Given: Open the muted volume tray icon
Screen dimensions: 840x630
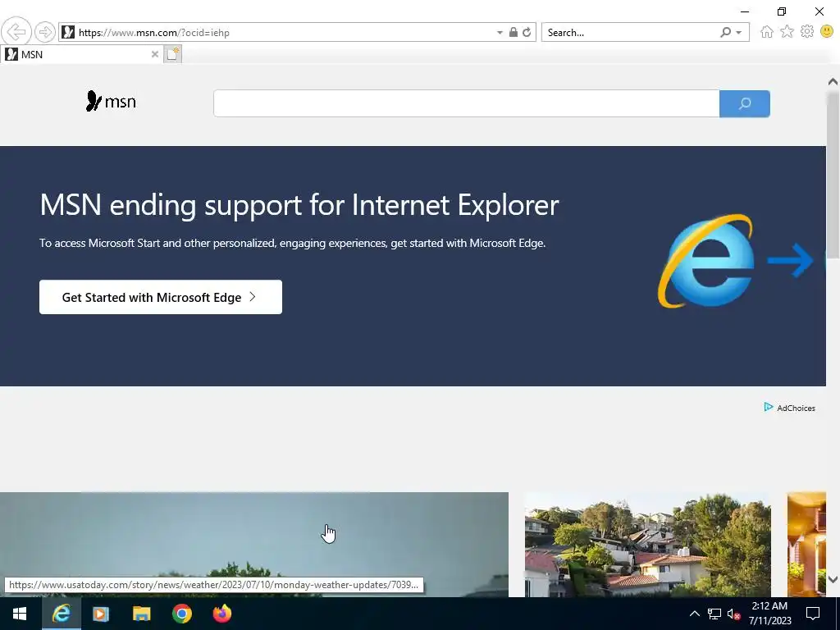Looking at the screenshot, I should point(733,614).
